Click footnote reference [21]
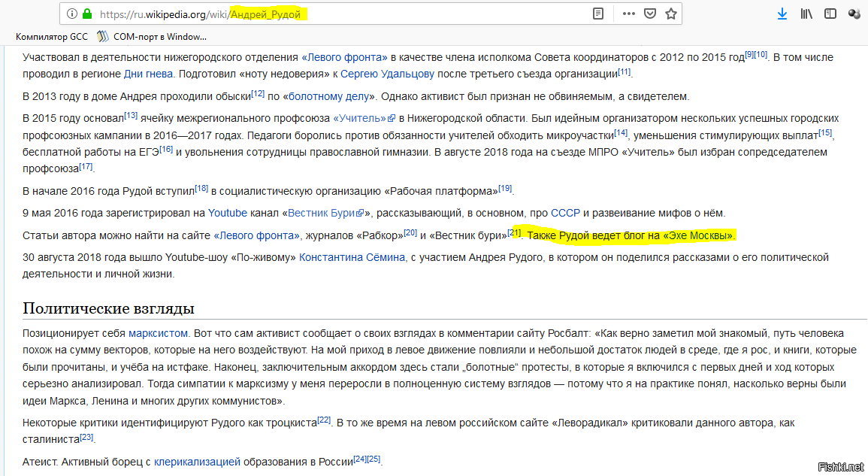This screenshot has width=868, height=476. click(514, 232)
